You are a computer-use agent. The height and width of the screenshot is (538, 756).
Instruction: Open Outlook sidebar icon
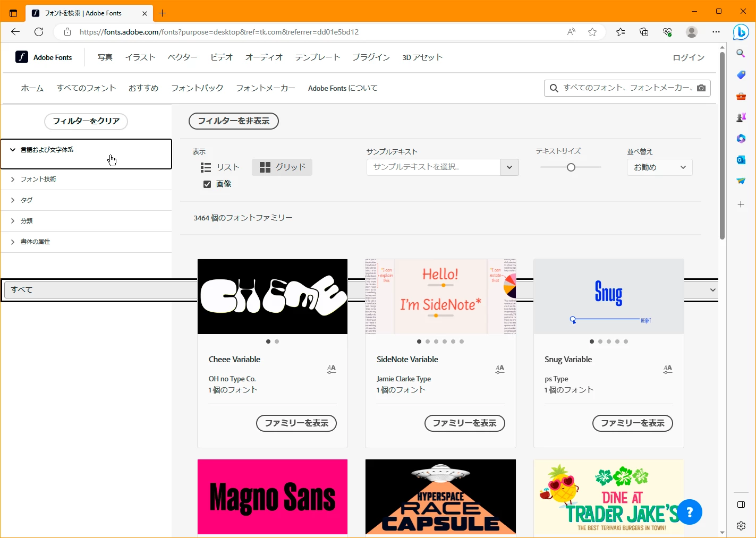pos(741,160)
